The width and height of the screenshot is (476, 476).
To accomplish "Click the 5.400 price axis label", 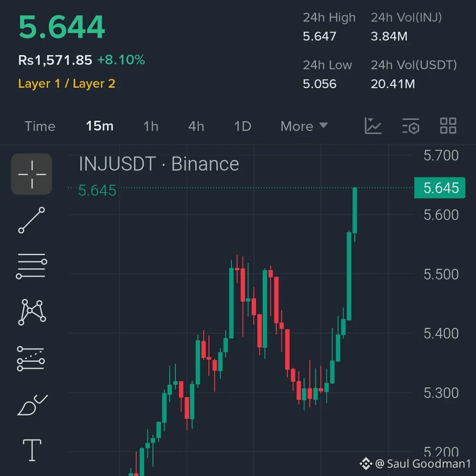I will click(441, 334).
